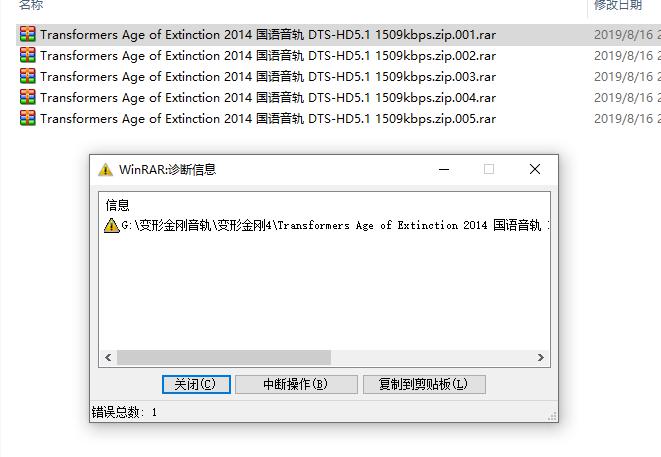Viewport: 661px width, 457px height.
Task: Click right arrow of horizontal scrollbar
Action: point(541,358)
